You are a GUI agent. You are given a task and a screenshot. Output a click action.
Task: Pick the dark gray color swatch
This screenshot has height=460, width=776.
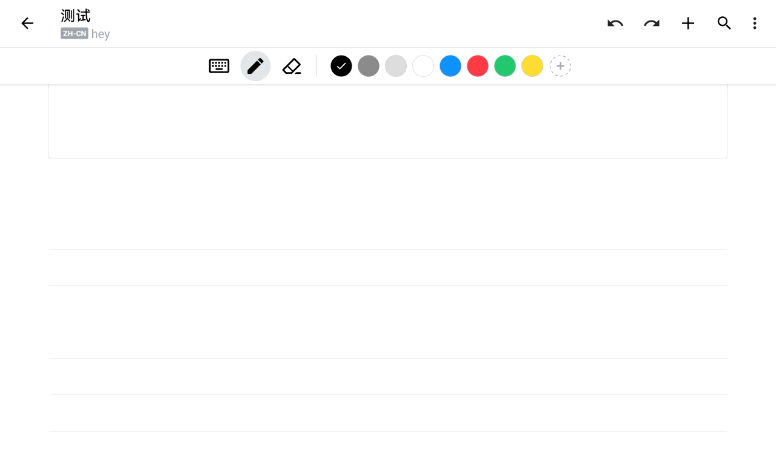(x=369, y=66)
